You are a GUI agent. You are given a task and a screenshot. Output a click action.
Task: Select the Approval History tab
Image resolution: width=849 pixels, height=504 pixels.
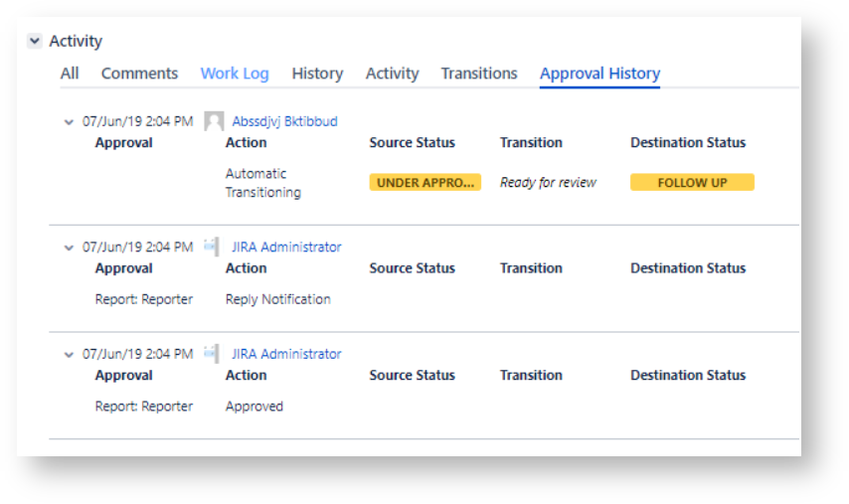pos(599,74)
